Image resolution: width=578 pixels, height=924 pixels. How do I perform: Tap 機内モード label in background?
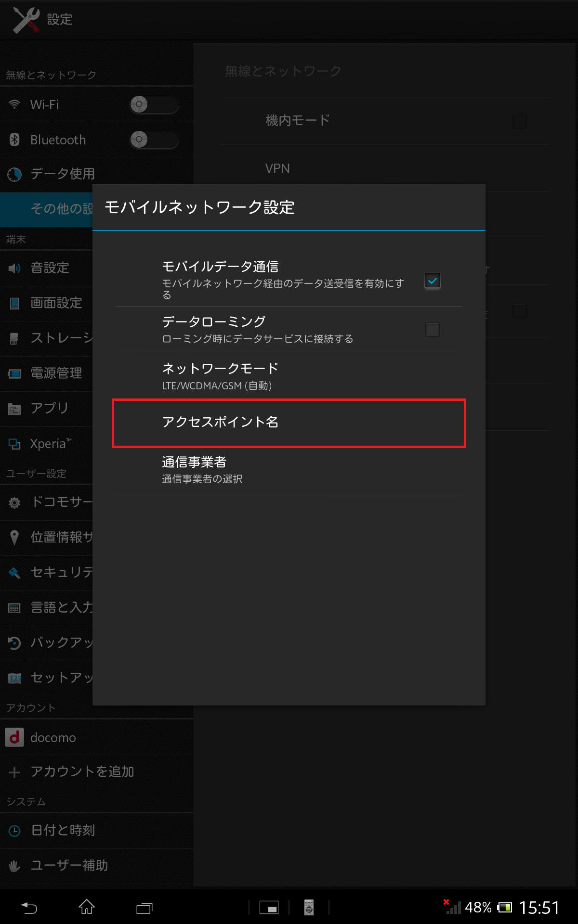(298, 120)
